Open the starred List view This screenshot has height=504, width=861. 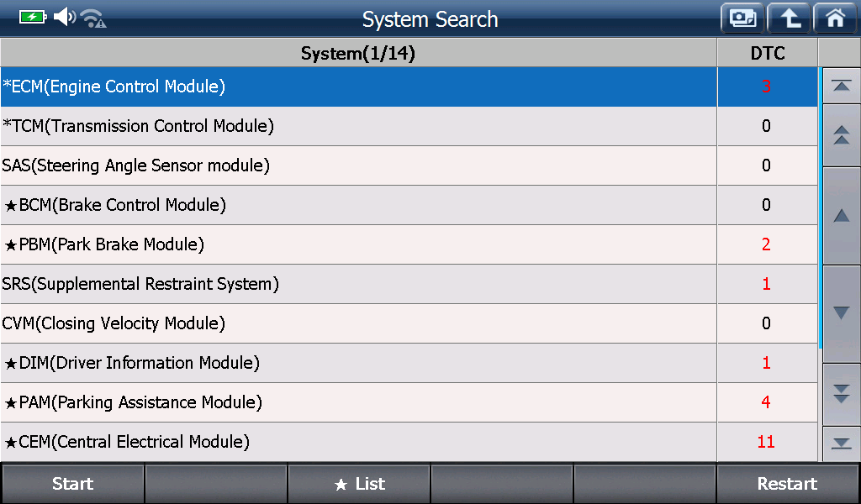point(358,484)
